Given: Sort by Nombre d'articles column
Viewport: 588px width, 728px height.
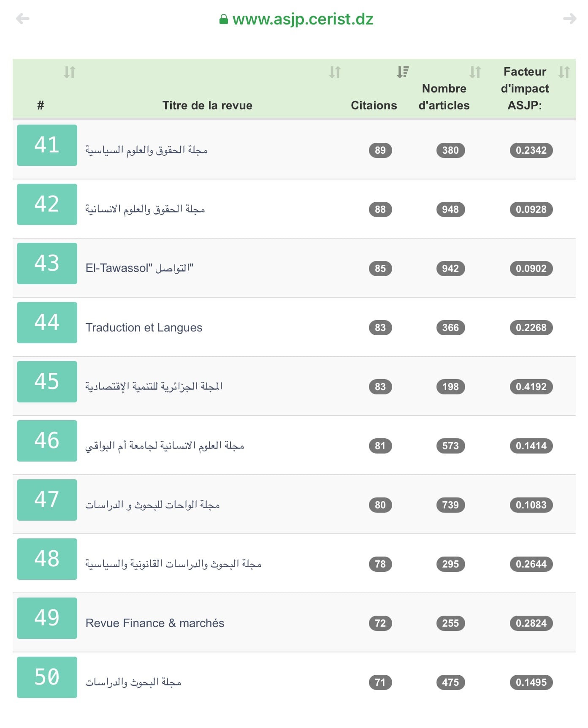Looking at the screenshot, I should pyautogui.click(x=475, y=72).
